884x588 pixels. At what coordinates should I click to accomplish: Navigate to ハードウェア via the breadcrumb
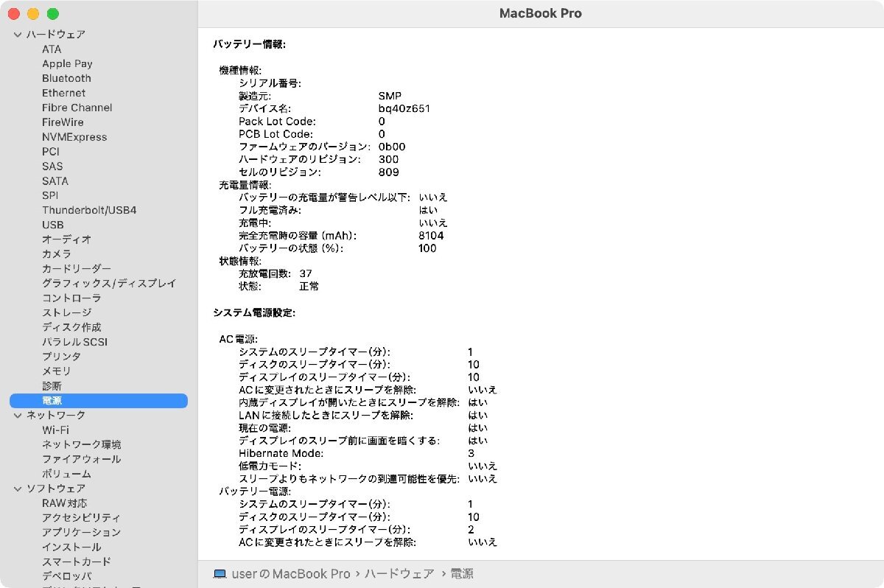[x=399, y=573]
